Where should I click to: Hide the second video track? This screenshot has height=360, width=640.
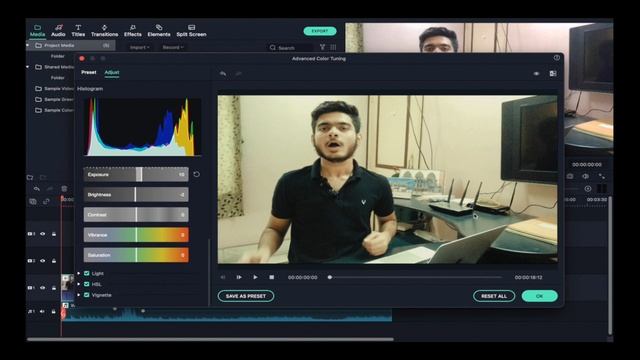(42, 260)
